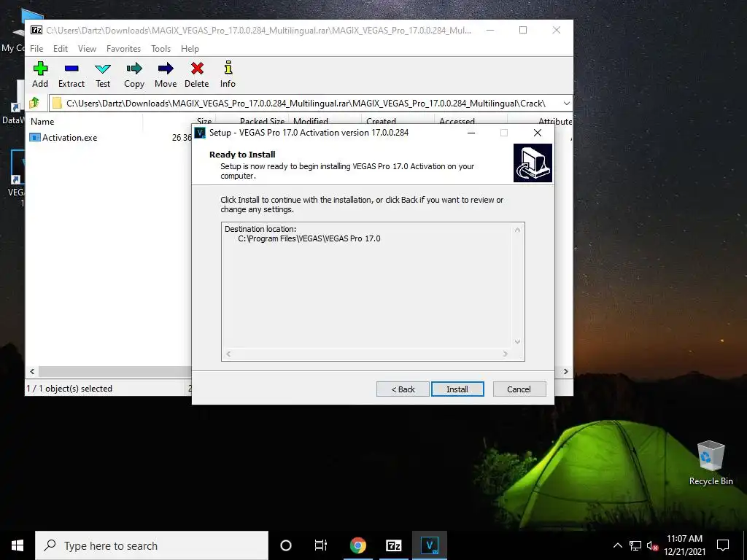Switch to 7-Zip on the taskbar

[x=393, y=545]
